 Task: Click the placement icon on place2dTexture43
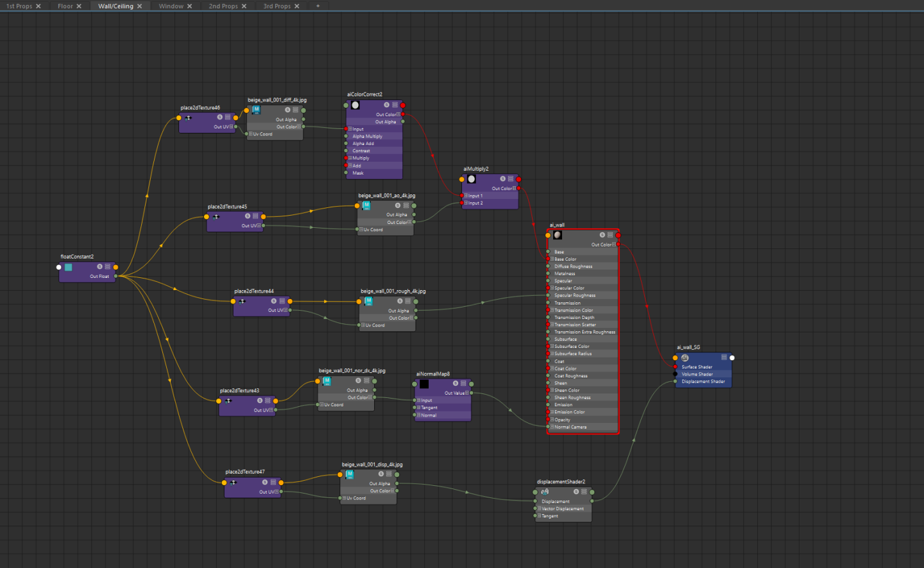tap(228, 400)
